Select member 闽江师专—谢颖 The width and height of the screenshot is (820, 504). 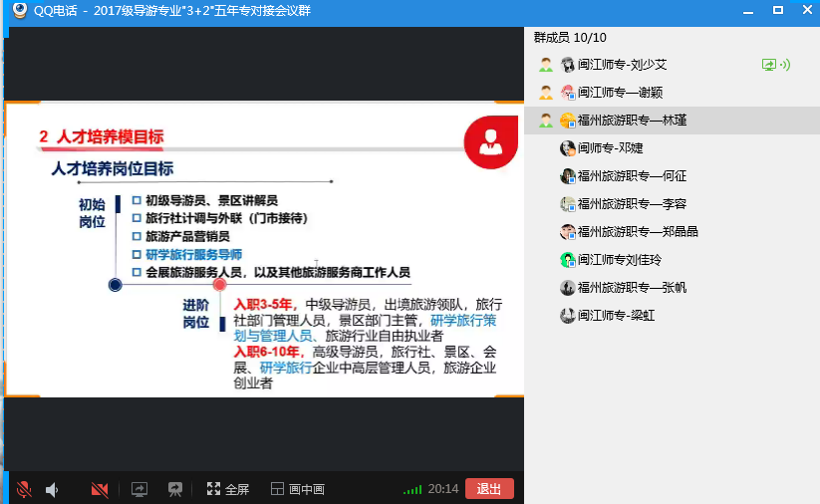pos(672,93)
